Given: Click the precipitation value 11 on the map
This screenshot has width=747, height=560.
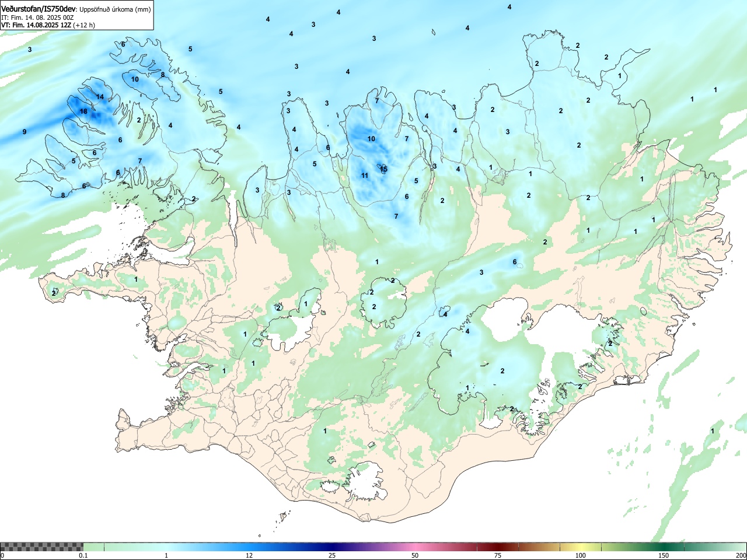Looking at the screenshot, I should (365, 176).
